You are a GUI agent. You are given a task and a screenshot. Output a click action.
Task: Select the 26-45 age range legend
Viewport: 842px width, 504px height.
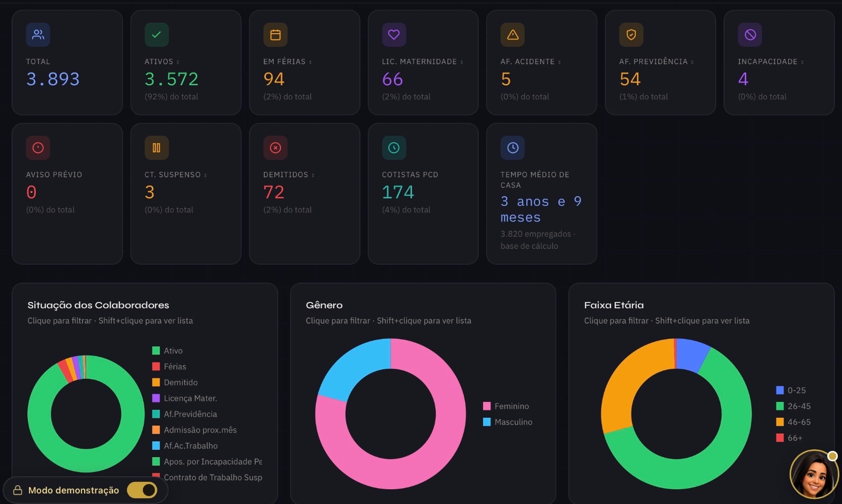pyautogui.click(x=793, y=406)
